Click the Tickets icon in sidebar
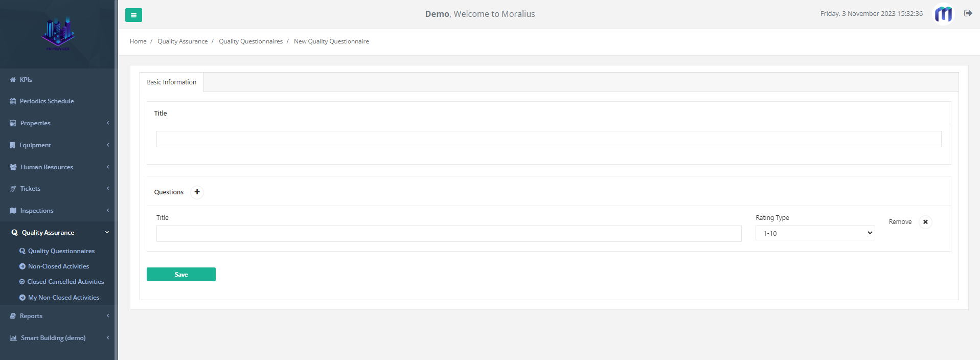The height and width of the screenshot is (360, 980). click(x=13, y=189)
